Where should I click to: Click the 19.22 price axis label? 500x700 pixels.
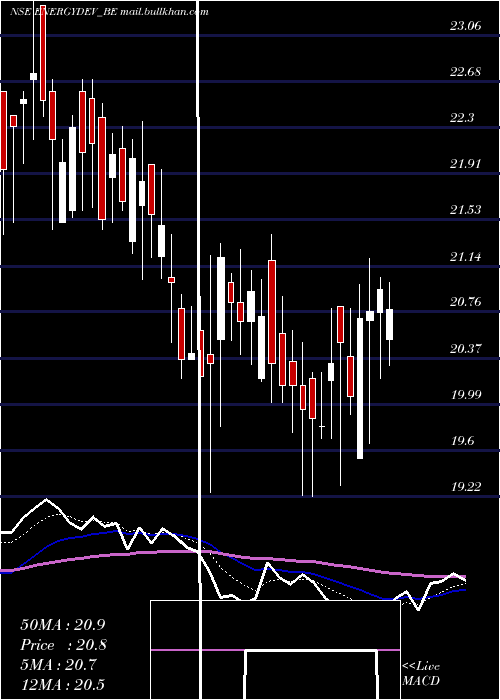coord(465,487)
